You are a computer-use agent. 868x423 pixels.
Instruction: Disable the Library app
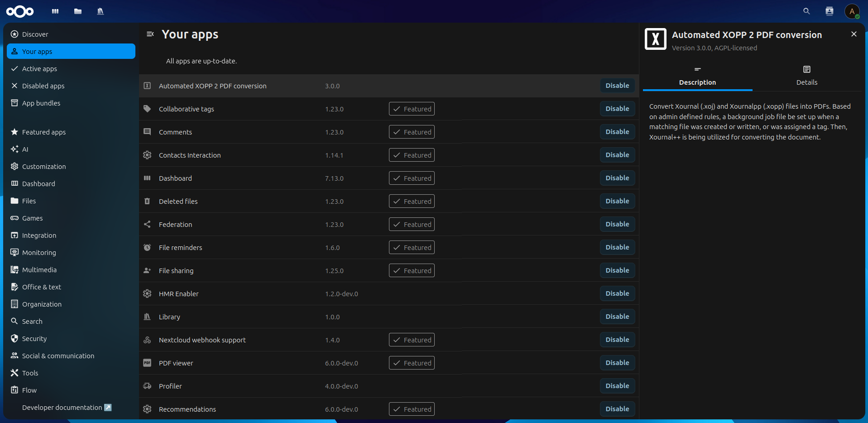(617, 317)
